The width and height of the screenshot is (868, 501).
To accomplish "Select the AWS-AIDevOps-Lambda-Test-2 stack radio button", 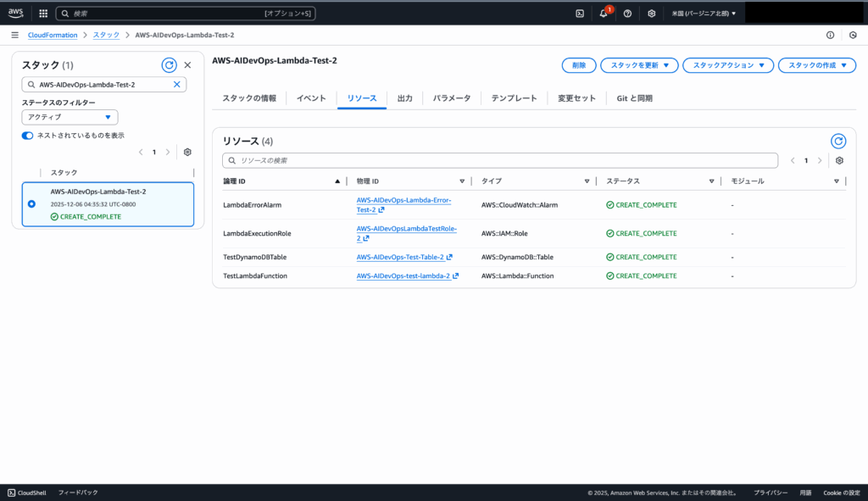I will pyautogui.click(x=32, y=203).
